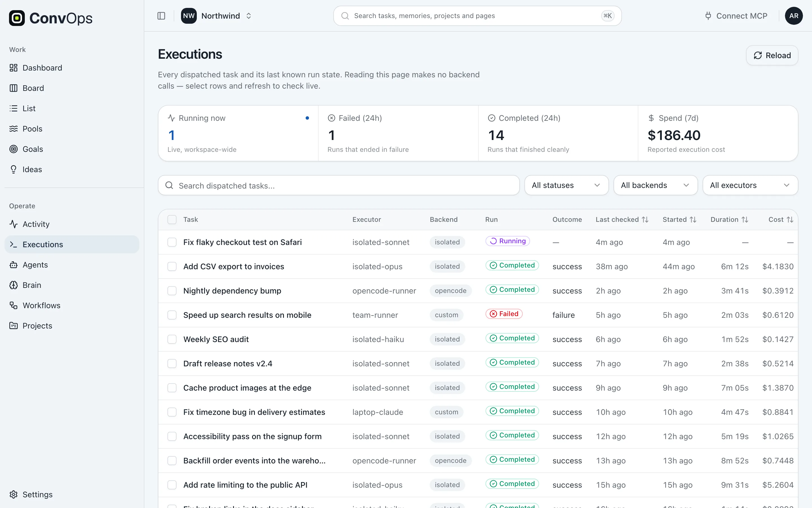Open the Dashboard grid icon

pyautogui.click(x=14, y=68)
